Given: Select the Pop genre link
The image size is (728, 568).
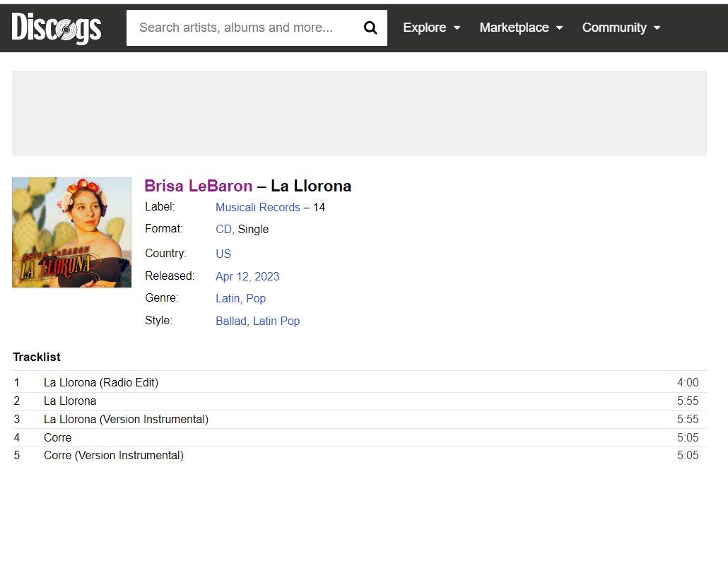Looking at the screenshot, I should pyautogui.click(x=256, y=298).
